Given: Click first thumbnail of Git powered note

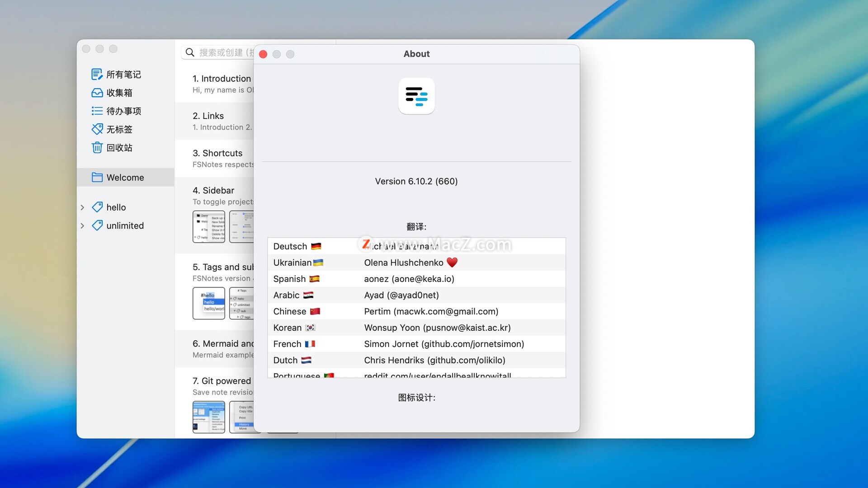Looking at the screenshot, I should coord(209,417).
